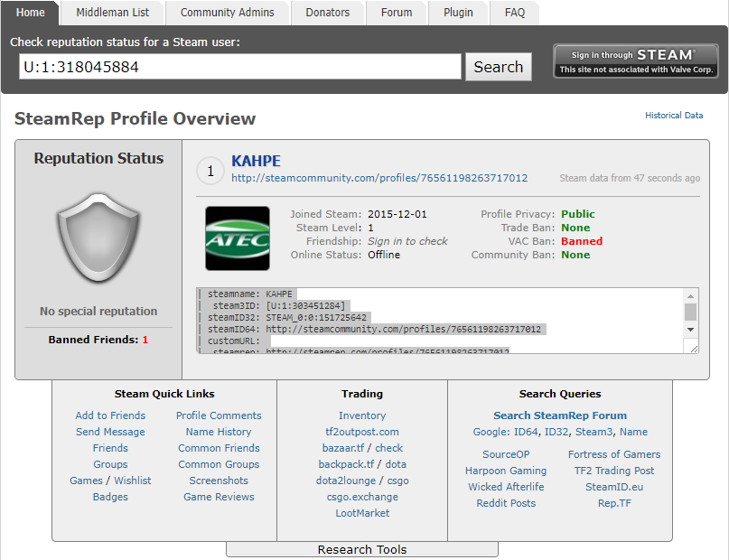Open Wicked Afterlife link
729x560 pixels.
pyautogui.click(x=506, y=487)
